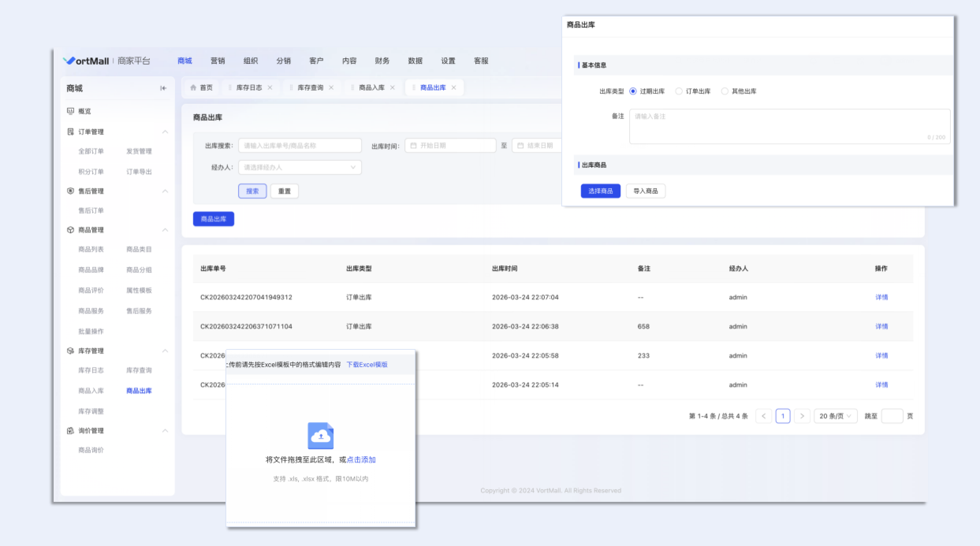Switch to the 库存查询 tab
This screenshot has height=546, width=980.
coord(310,87)
